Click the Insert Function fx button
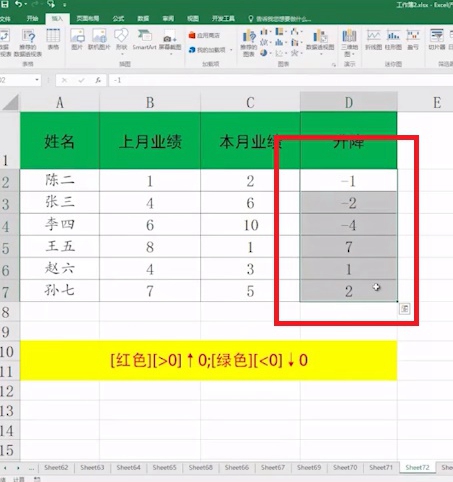 pyautogui.click(x=98, y=80)
